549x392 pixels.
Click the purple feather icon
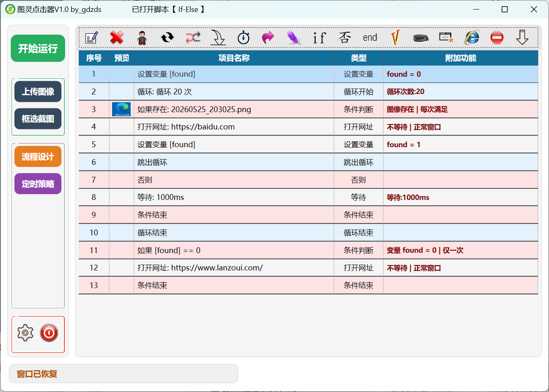click(x=294, y=38)
